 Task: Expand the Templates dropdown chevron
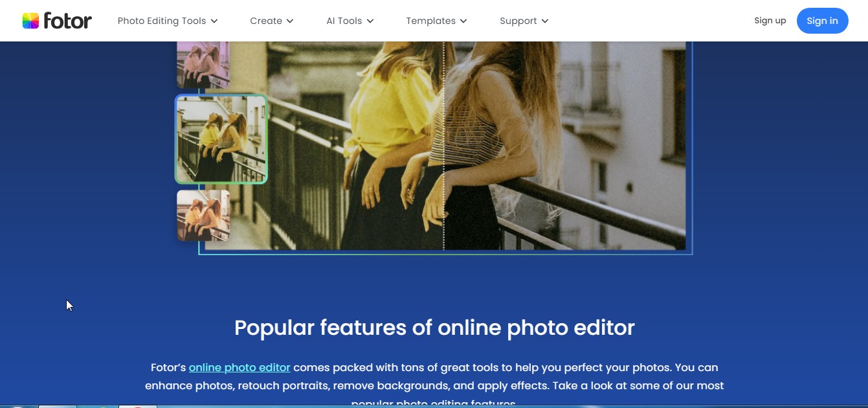[x=463, y=21]
